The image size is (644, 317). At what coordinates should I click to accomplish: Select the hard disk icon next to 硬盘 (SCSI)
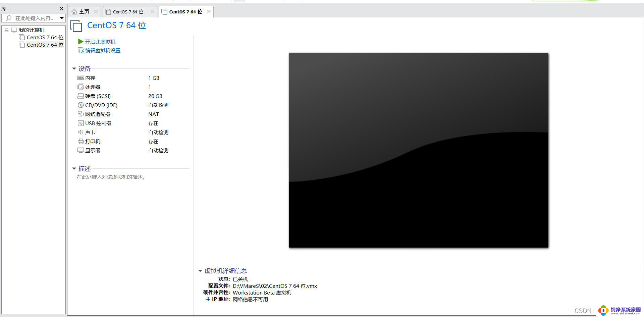[80, 96]
